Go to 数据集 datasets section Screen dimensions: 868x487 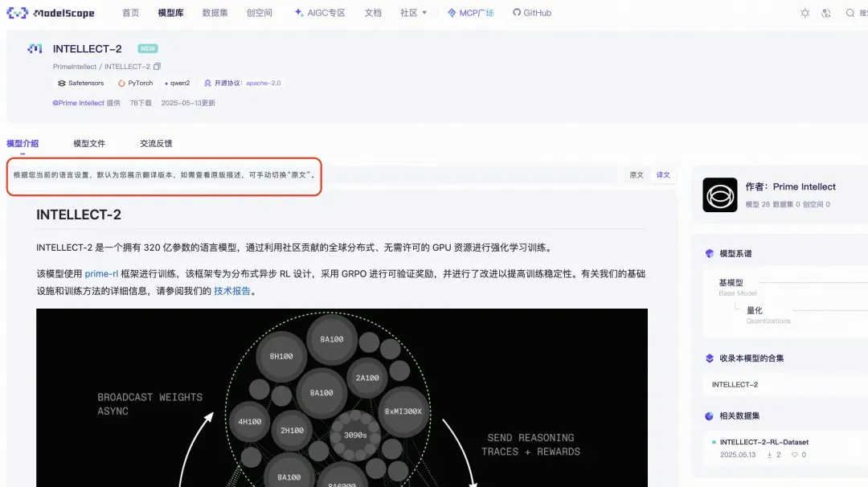point(215,13)
